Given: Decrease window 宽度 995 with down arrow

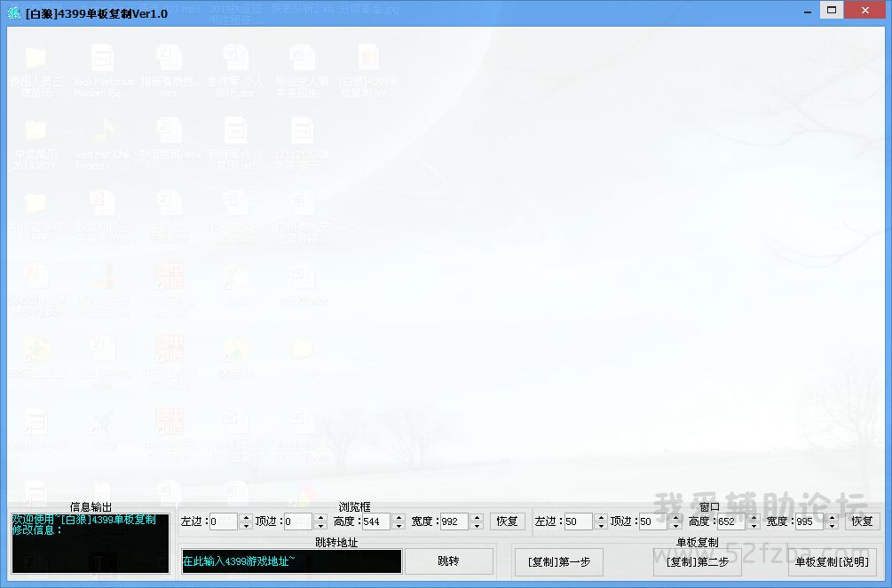Looking at the screenshot, I should (832, 526).
